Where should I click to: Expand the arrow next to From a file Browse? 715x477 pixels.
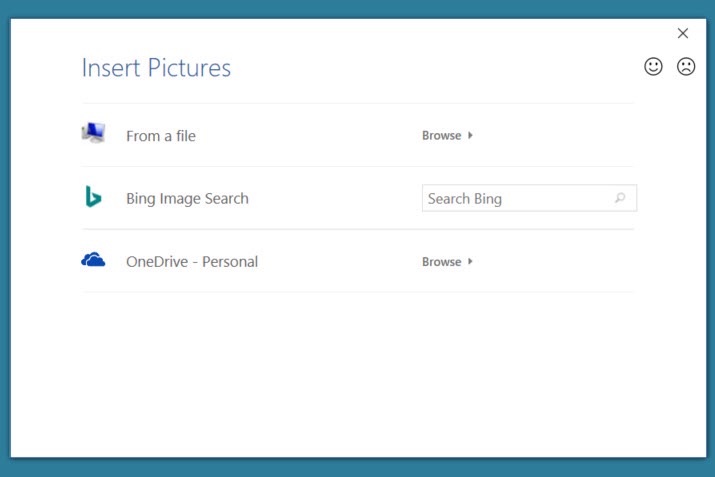pyautogui.click(x=471, y=136)
